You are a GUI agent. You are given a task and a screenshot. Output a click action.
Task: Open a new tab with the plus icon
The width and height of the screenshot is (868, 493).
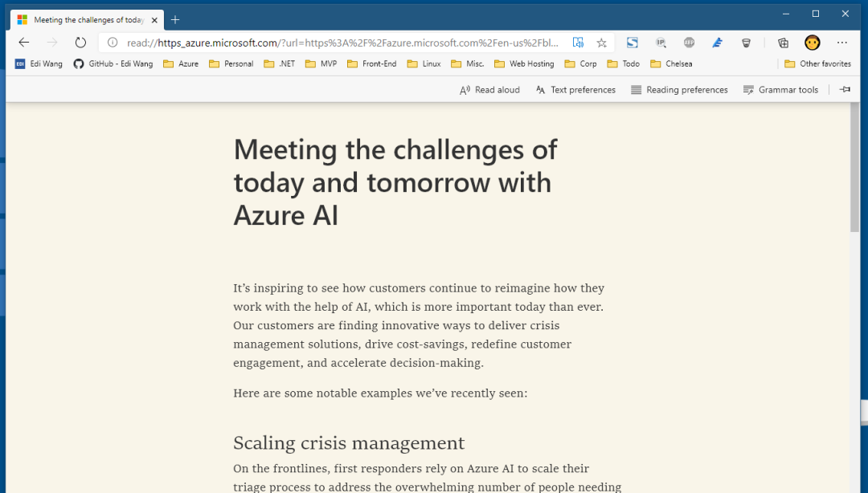point(175,20)
